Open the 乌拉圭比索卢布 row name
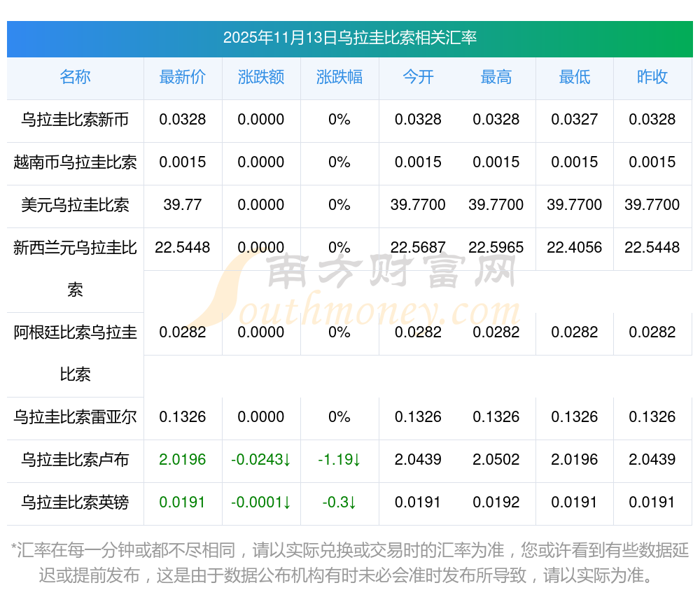 tap(75, 460)
